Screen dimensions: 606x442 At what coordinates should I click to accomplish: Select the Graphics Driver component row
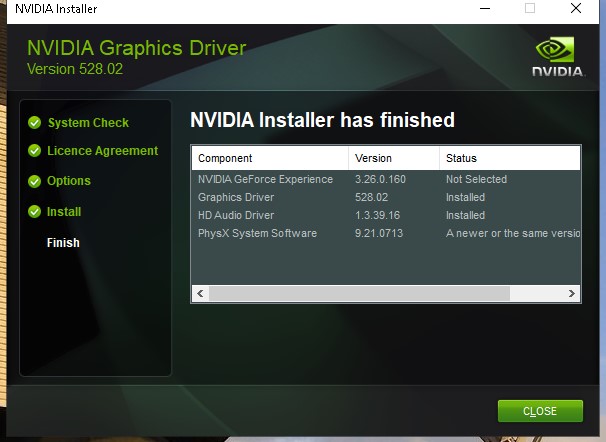pyautogui.click(x=386, y=197)
